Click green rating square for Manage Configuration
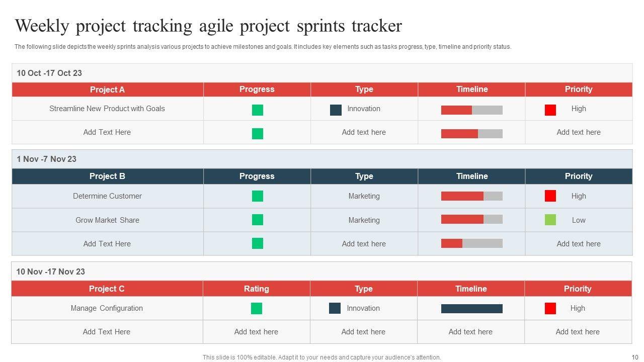Image resolution: width=644 pixels, height=362 pixels. click(257, 308)
